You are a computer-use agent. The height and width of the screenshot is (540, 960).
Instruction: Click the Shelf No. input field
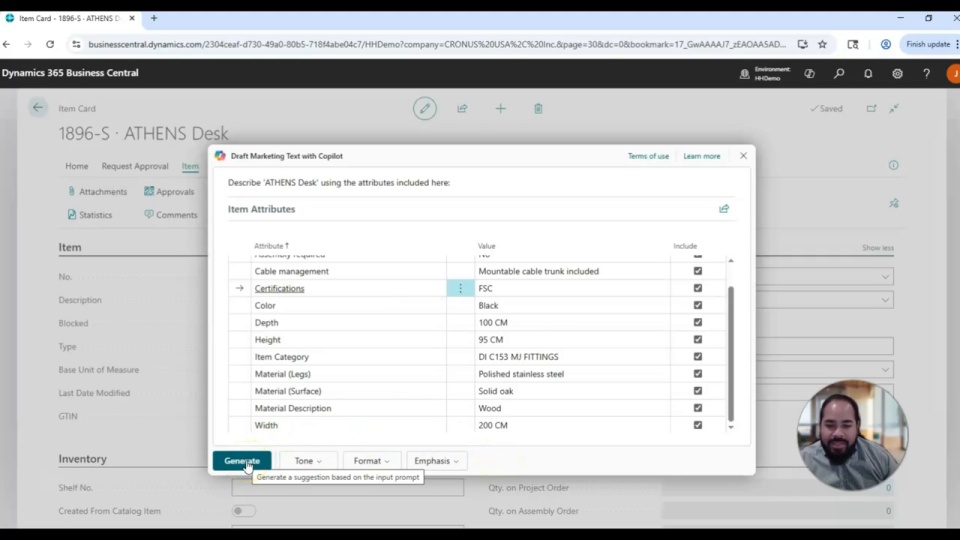tap(348, 487)
